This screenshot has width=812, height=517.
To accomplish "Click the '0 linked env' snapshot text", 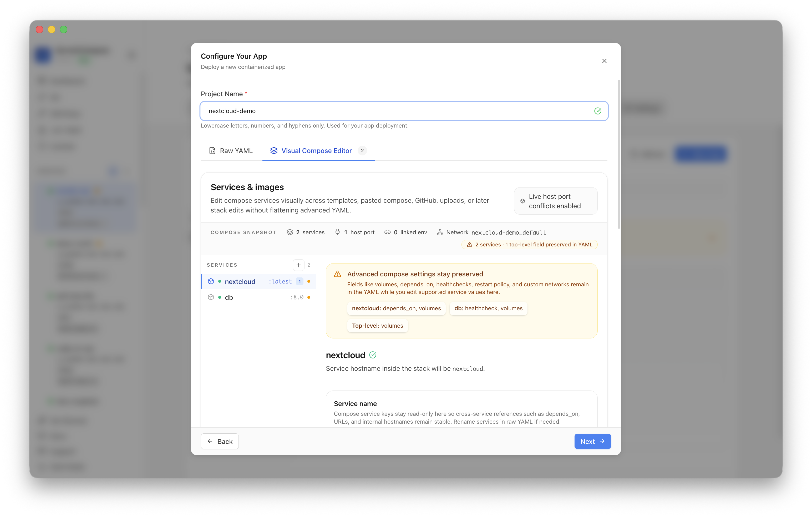I will point(410,232).
